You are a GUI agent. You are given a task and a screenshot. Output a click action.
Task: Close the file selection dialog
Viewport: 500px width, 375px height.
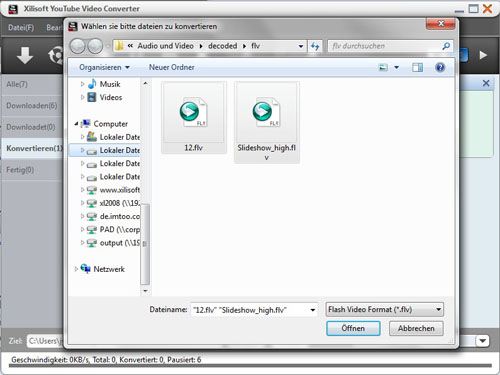441,23
